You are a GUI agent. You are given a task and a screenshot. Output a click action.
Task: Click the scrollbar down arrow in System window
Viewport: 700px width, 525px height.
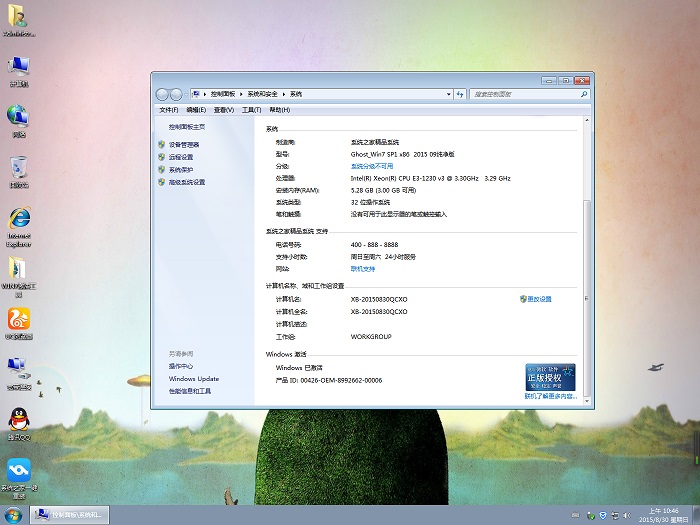(x=587, y=401)
